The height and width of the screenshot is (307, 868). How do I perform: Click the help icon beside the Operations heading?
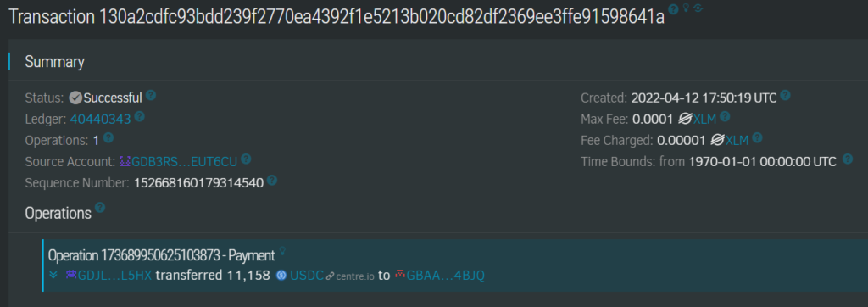(x=100, y=207)
